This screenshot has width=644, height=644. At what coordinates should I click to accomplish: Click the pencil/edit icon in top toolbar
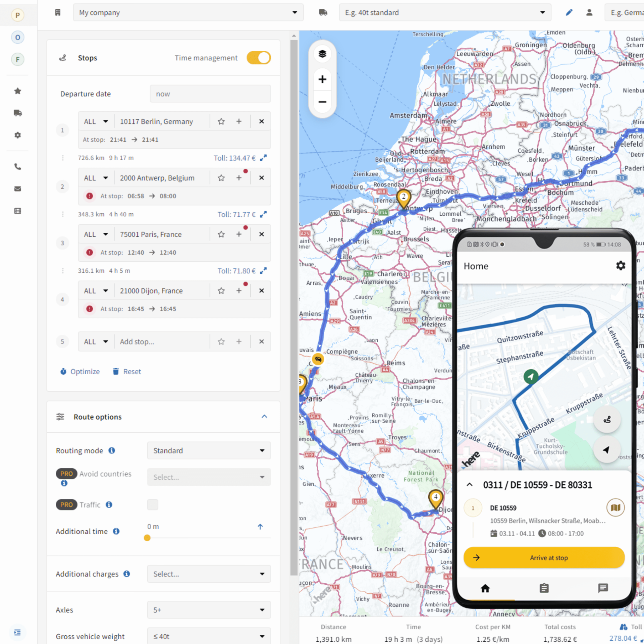[x=569, y=13]
